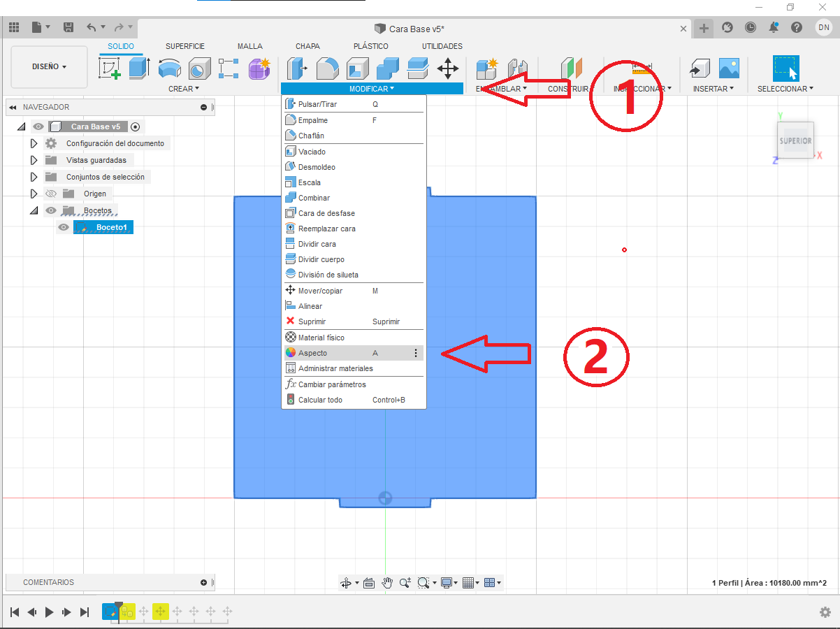Play the timeline
840x629 pixels.
[x=50, y=612]
